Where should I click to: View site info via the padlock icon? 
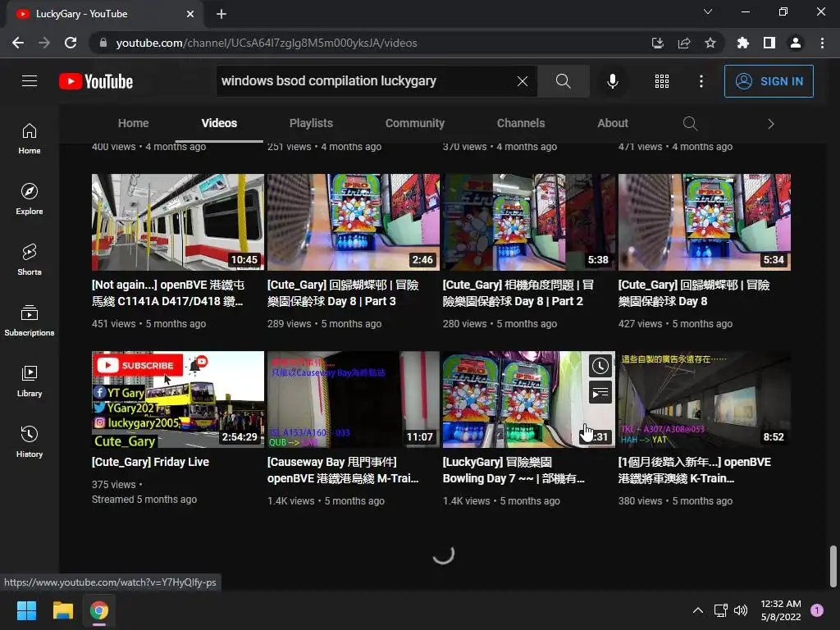point(103,43)
